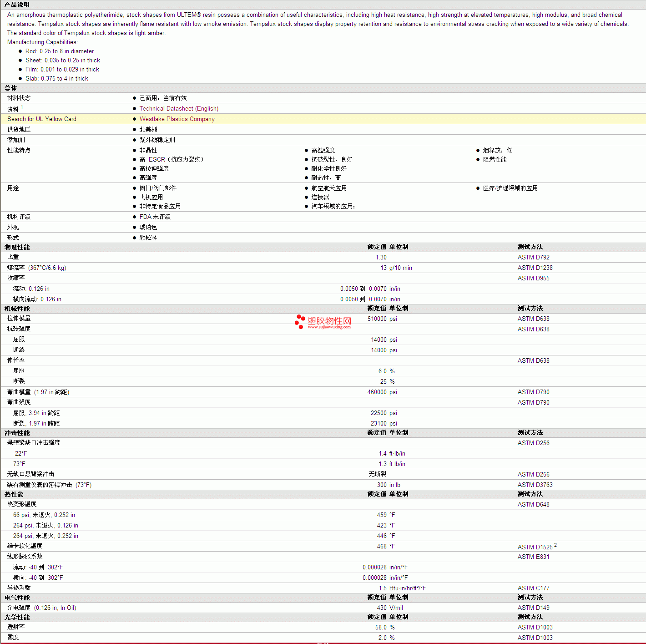Open the Technical Datasheet (English) link
The height and width of the screenshot is (644, 646).
(179, 108)
